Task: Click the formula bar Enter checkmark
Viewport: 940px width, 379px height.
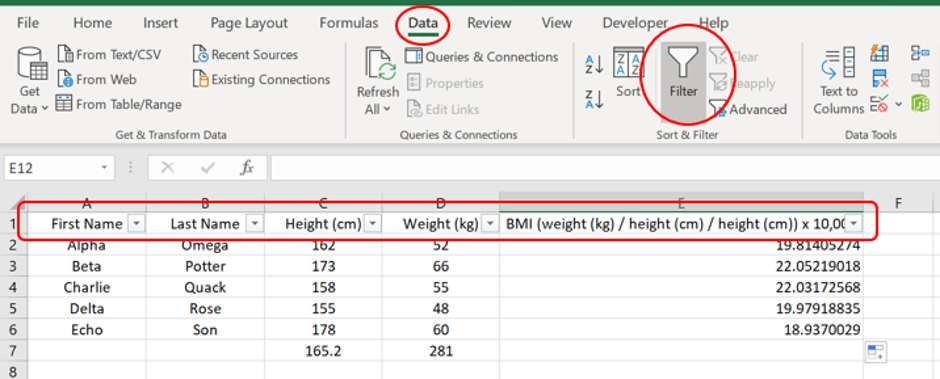Action: (x=207, y=168)
